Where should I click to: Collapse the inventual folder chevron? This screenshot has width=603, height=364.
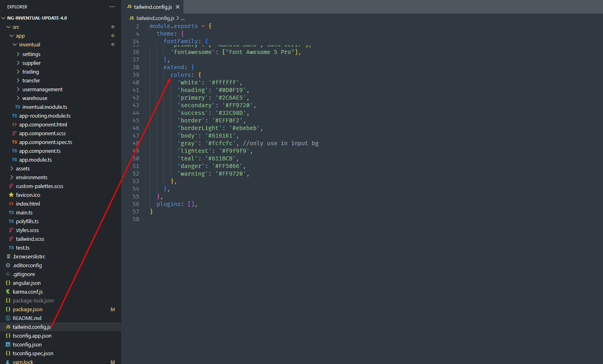pos(15,45)
